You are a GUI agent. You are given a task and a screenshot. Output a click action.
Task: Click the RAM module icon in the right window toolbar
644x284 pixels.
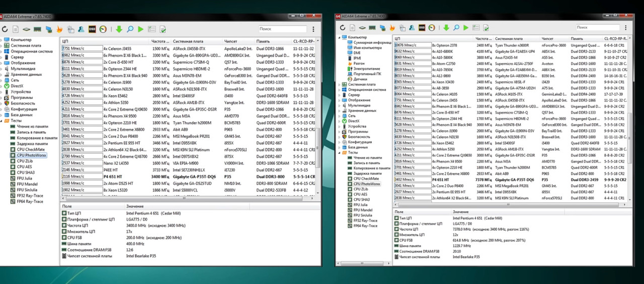tap(372, 28)
